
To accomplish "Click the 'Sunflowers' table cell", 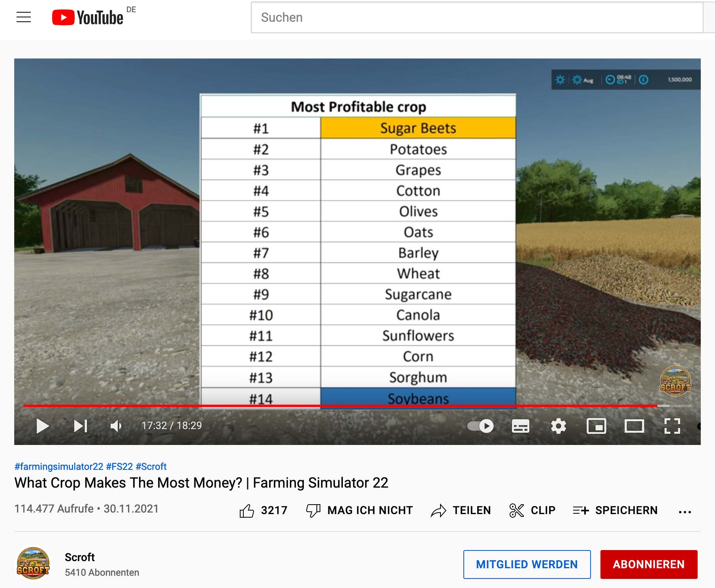I will pyautogui.click(x=418, y=335).
